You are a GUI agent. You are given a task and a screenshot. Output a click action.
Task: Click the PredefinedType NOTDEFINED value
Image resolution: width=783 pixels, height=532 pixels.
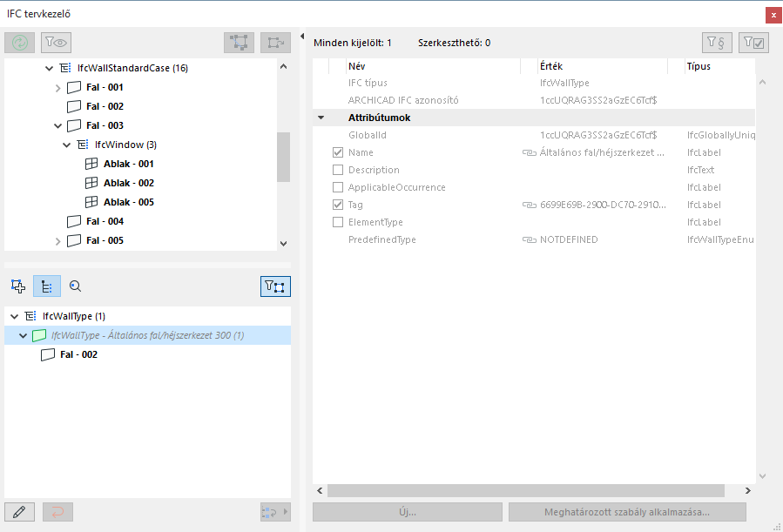pos(569,239)
